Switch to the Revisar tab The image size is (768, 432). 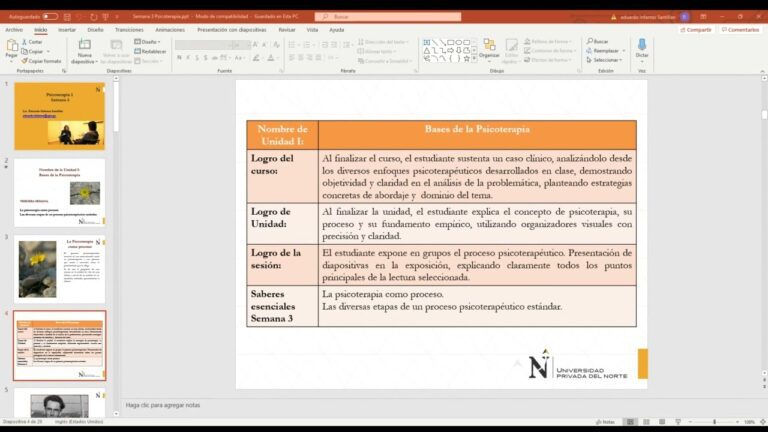pyautogui.click(x=287, y=30)
